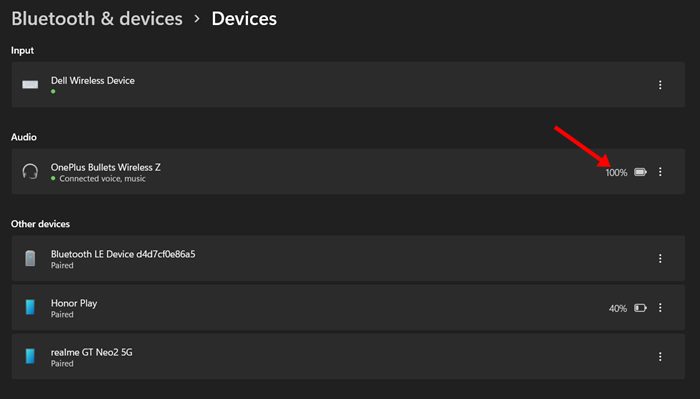
Task: Click the Bluetooth LE Device d4d7cf0e86a5 name
Action: tap(123, 254)
